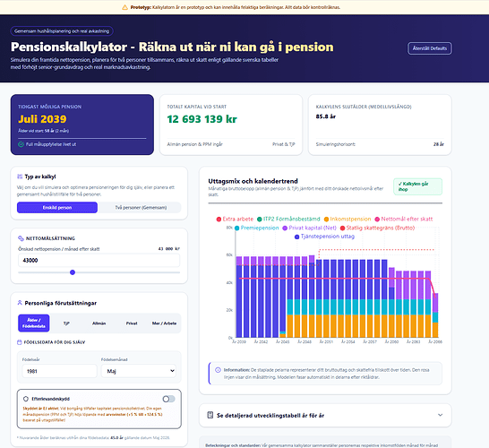Image resolution: width=489 pixels, height=448 pixels.
Task: Click the sliders icon beside Typ av kalkyl
Action: coord(20,177)
